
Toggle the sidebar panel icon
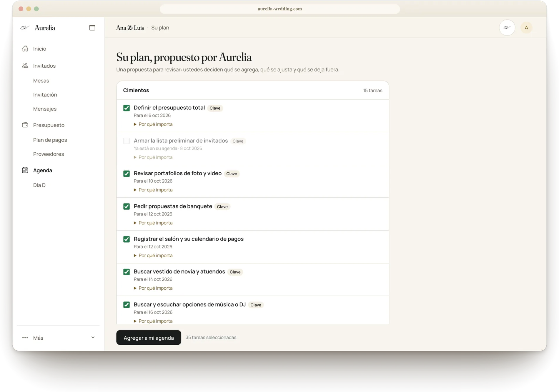coord(92,28)
